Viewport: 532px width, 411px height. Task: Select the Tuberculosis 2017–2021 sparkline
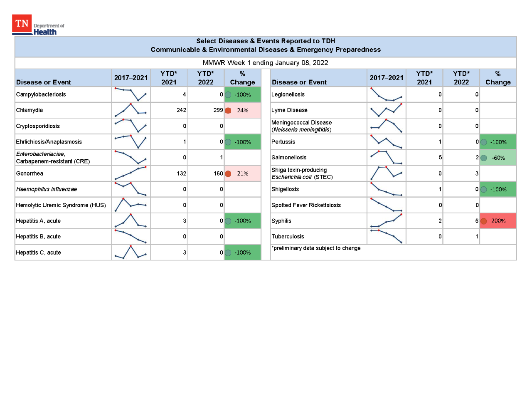coord(386,236)
